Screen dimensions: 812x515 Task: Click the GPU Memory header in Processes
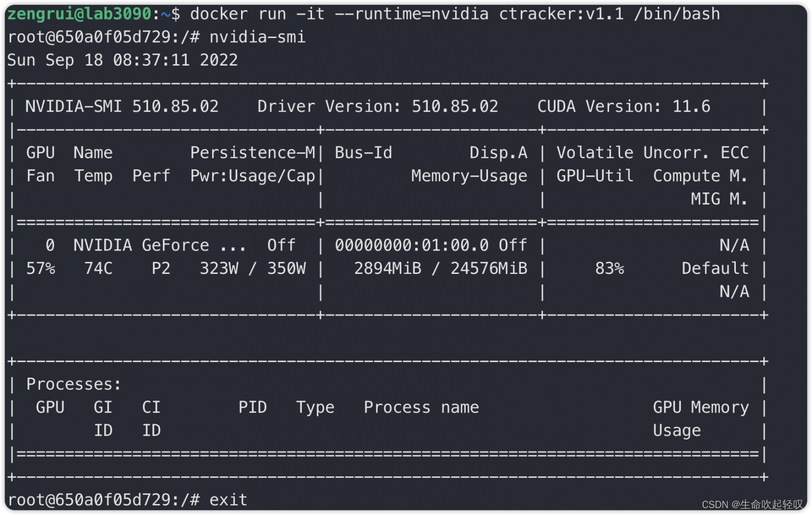click(x=701, y=408)
